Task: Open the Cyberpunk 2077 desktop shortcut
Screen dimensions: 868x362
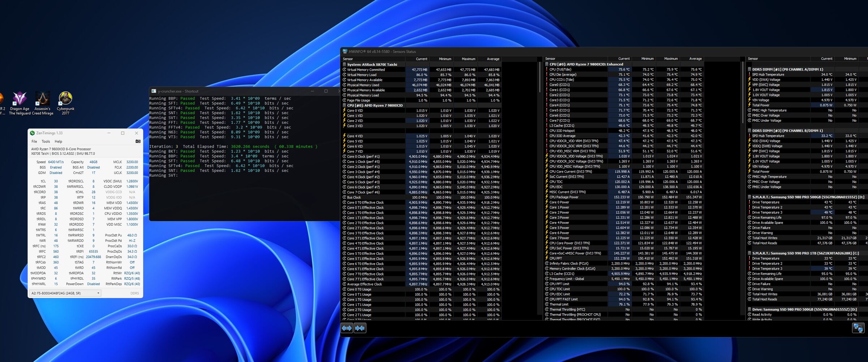Action: [65, 103]
